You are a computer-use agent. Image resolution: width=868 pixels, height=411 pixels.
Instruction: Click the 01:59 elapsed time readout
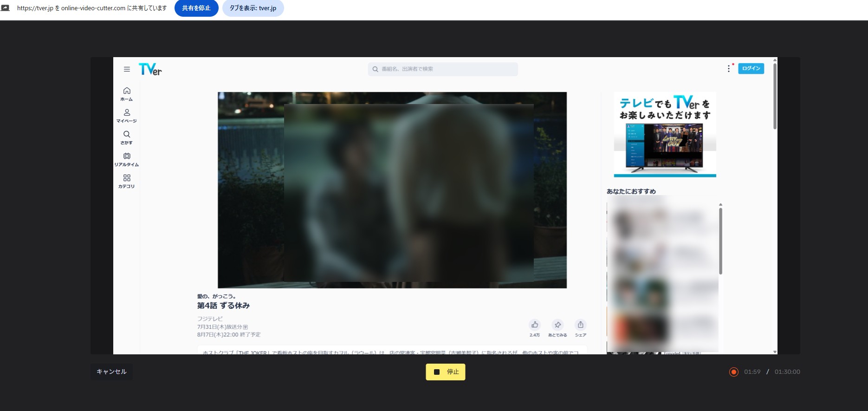pyautogui.click(x=752, y=372)
